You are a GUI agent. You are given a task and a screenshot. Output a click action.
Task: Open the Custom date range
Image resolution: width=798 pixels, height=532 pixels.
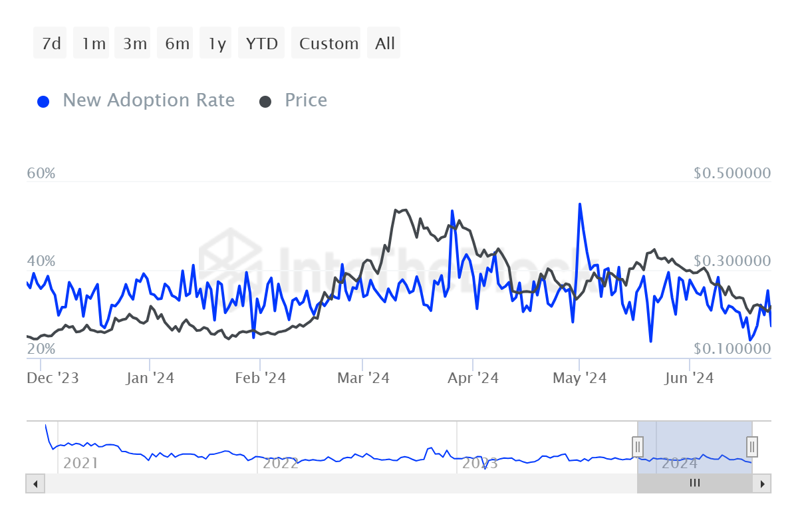point(329,43)
